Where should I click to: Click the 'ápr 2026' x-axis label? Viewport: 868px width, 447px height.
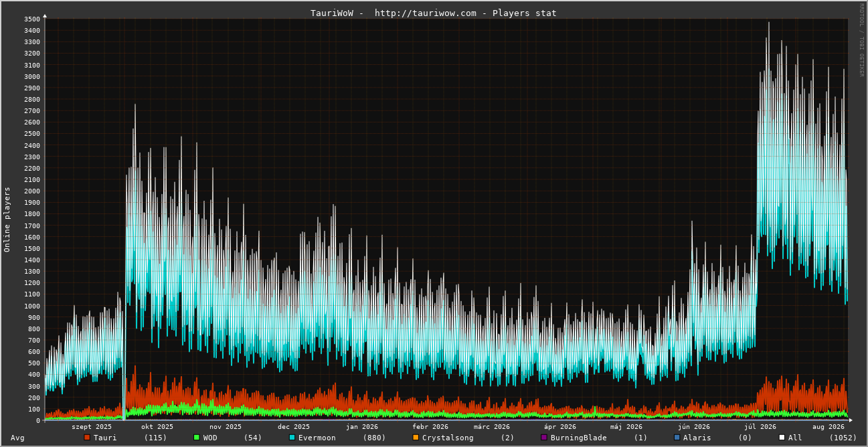point(560,427)
